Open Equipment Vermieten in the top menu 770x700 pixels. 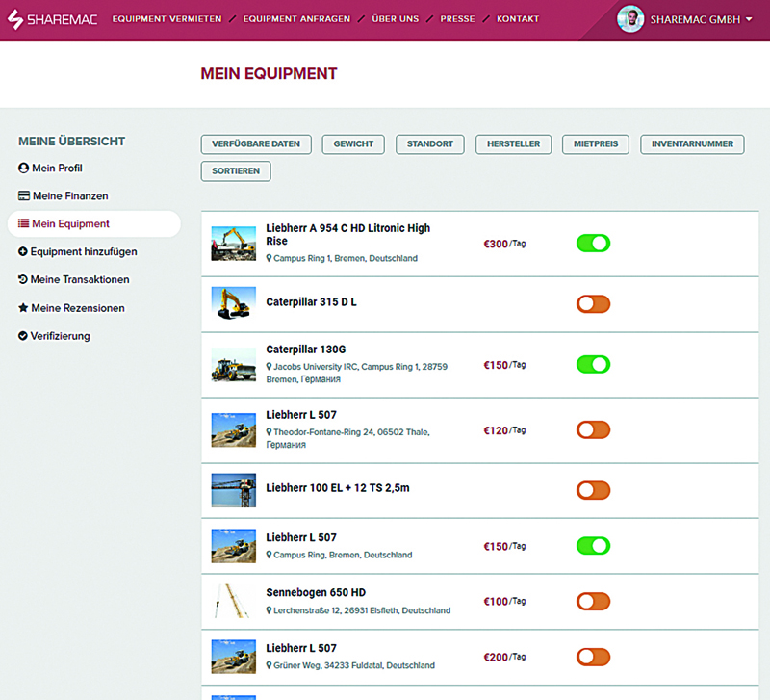[167, 19]
